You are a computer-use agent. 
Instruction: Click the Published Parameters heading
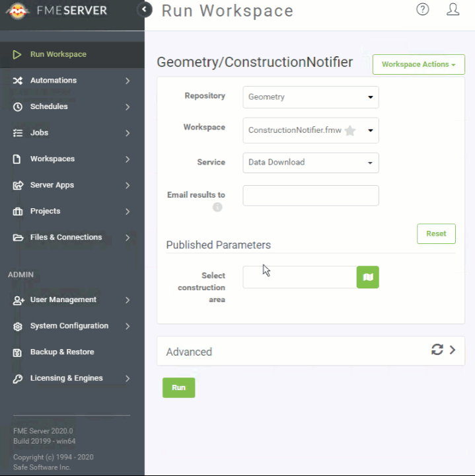(219, 245)
